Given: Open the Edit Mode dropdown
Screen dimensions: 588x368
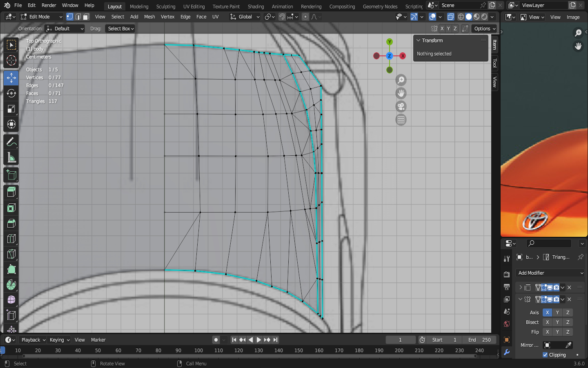Looking at the screenshot, I should 41,17.
